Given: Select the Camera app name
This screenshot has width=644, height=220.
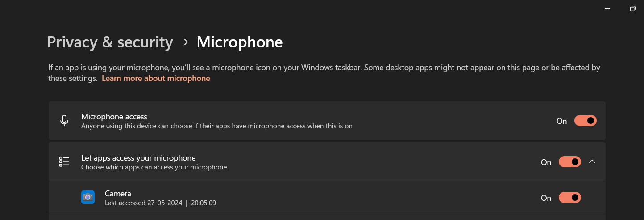Looking at the screenshot, I should pyautogui.click(x=118, y=194).
